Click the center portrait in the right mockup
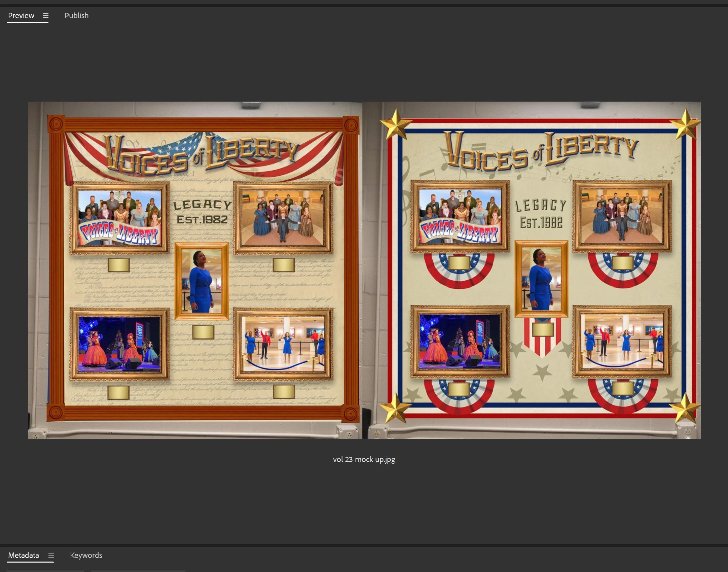Screen dimensions: 728x572 541,279
